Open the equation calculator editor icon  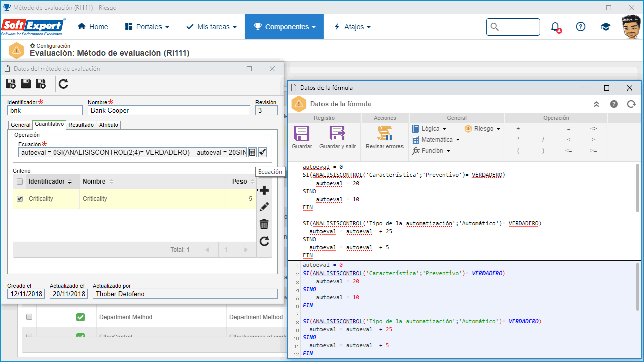point(253,152)
